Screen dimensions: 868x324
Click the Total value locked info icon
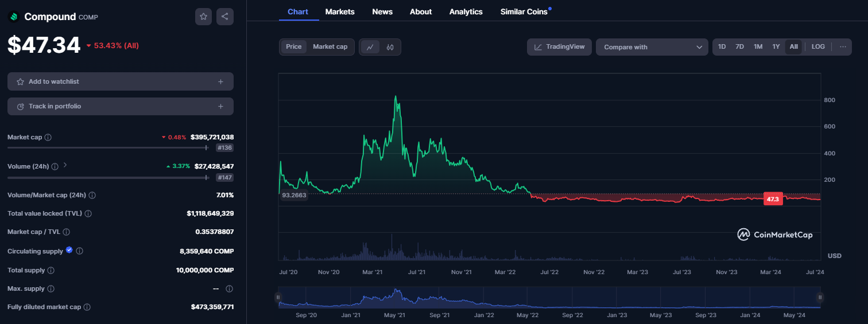pyautogui.click(x=88, y=213)
